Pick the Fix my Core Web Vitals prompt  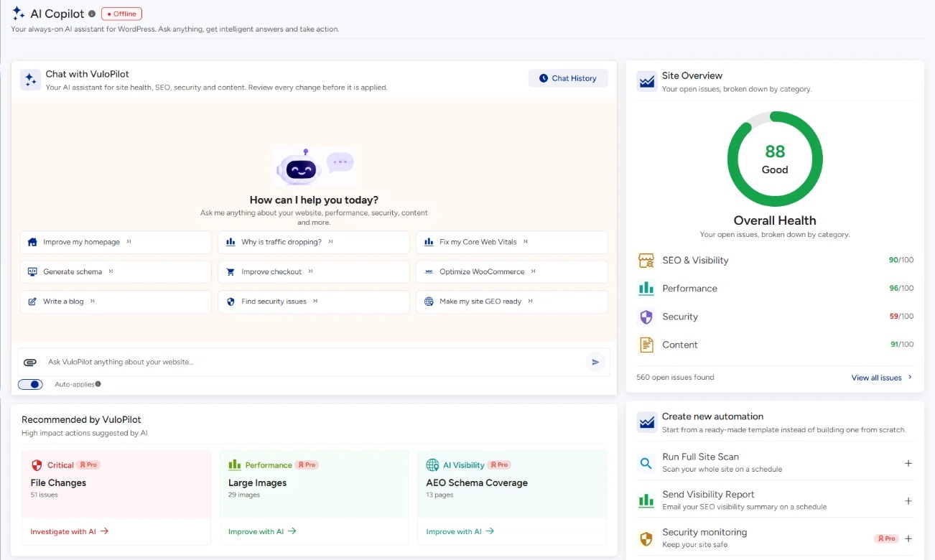512,242
